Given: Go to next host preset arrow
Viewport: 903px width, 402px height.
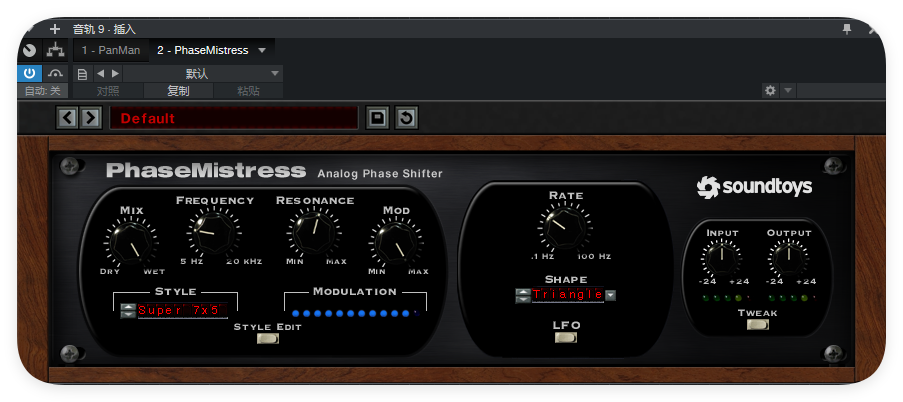Looking at the screenshot, I should click(115, 74).
